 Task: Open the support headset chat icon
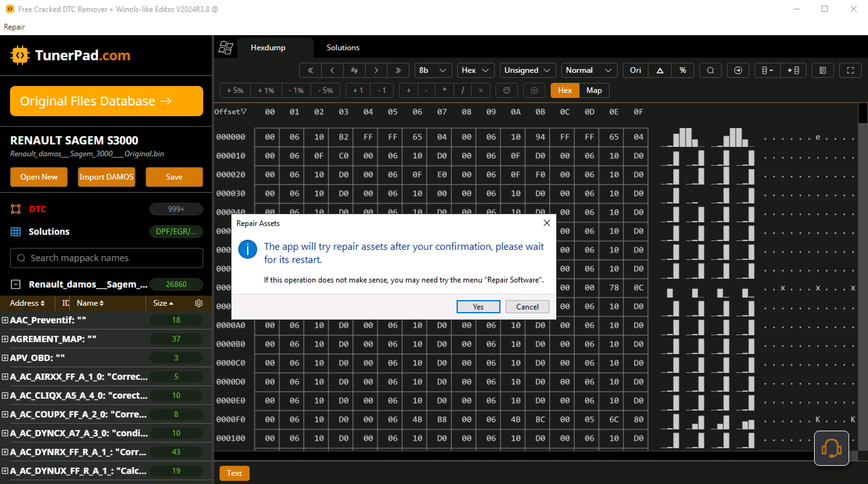831,448
